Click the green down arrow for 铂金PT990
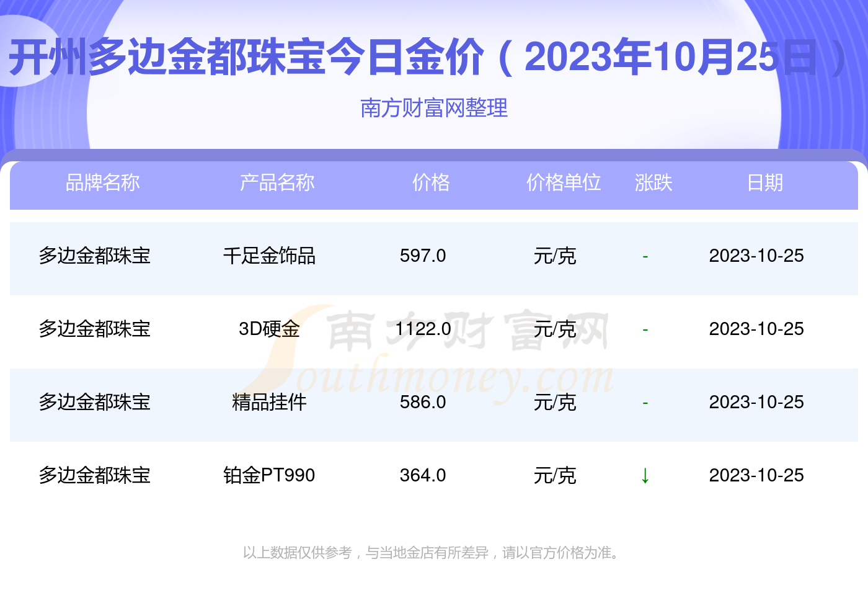Image resolution: width=868 pixels, height=608 pixels. (x=645, y=476)
